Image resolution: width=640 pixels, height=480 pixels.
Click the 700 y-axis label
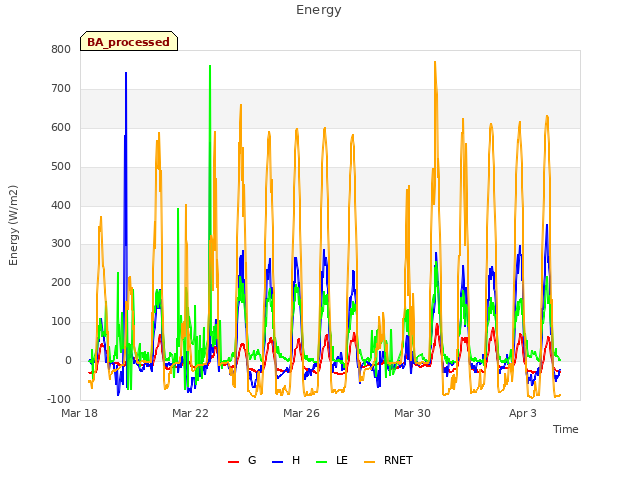[x=61, y=88]
